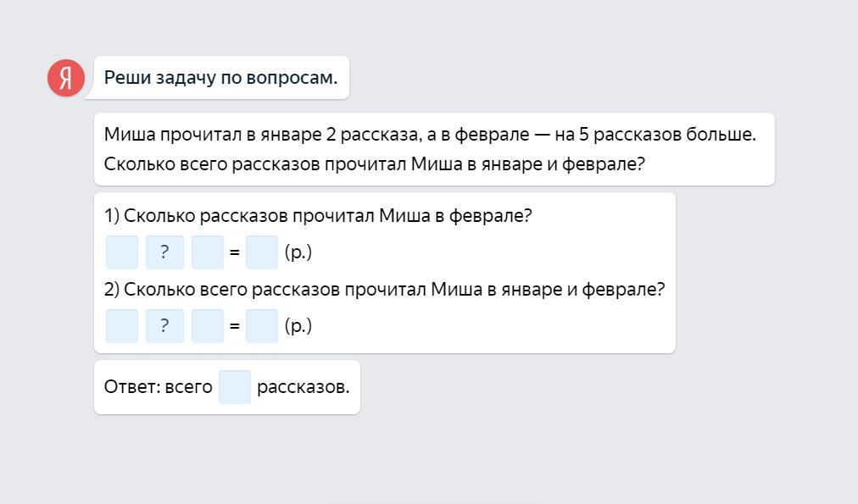Open the operator "?" dropdown in step 1
The image size is (858, 504).
pyautogui.click(x=164, y=252)
